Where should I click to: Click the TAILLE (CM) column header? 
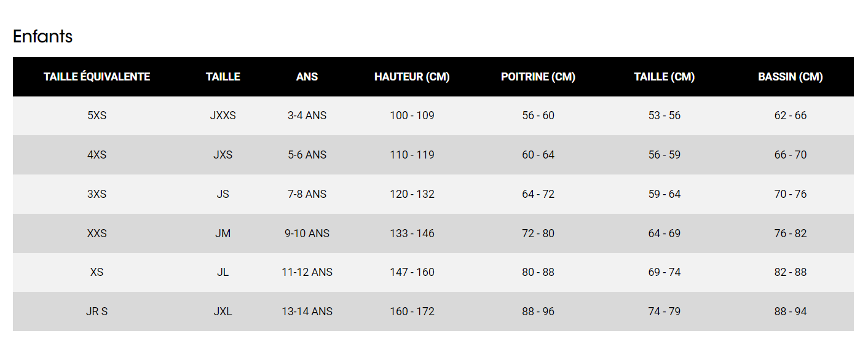(664, 77)
